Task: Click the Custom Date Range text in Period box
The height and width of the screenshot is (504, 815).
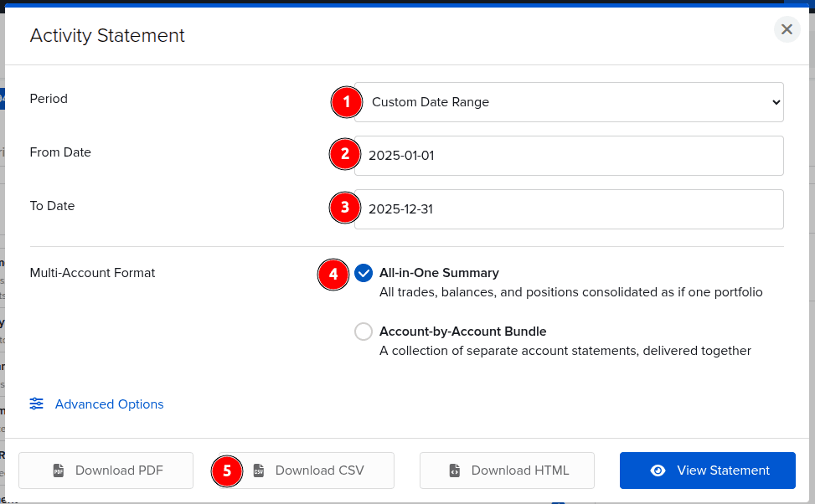Action: tap(432, 101)
